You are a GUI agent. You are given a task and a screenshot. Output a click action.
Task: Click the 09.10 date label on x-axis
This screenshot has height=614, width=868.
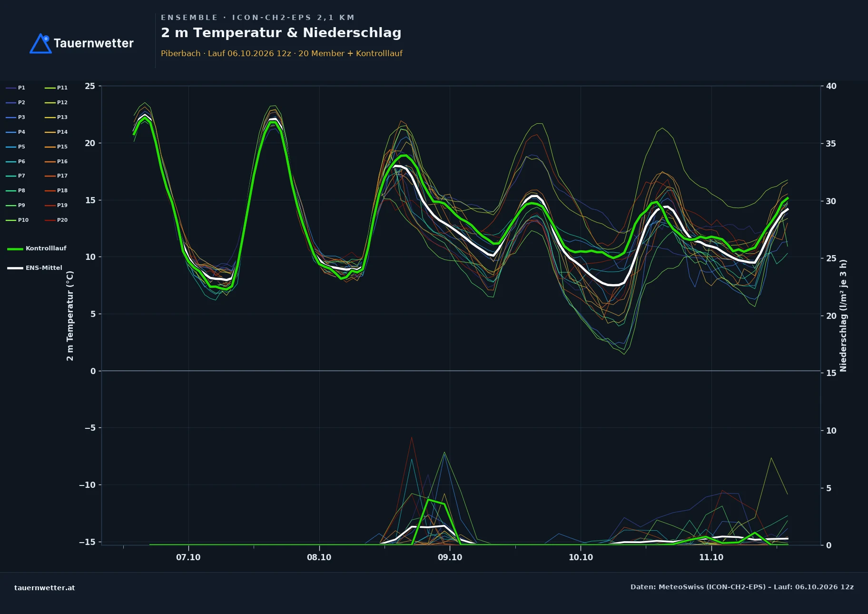450,557
